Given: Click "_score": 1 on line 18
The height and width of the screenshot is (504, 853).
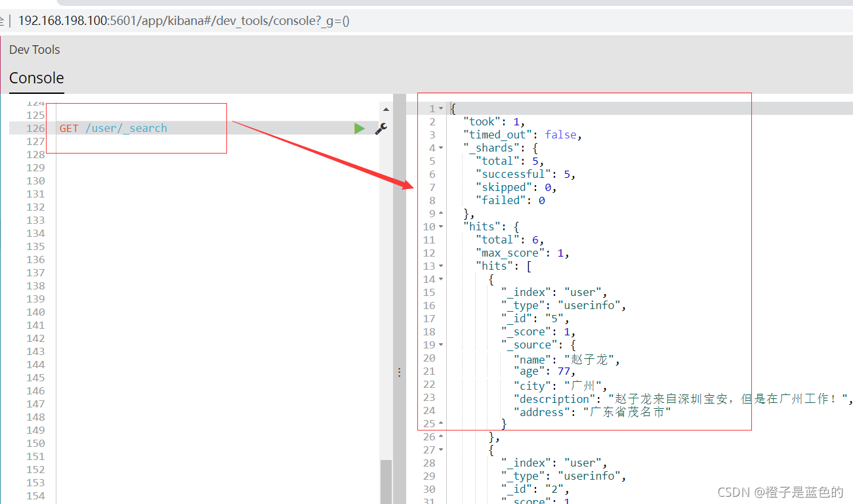Looking at the screenshot, I should (539, 331).
